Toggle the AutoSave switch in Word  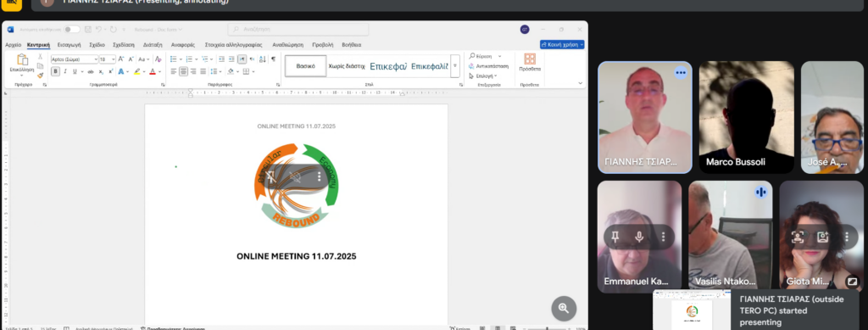point(71,30)
